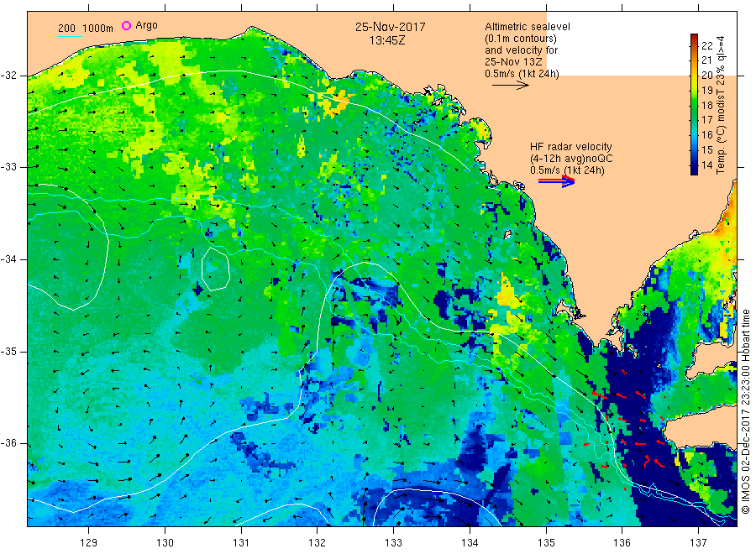
Task: Click the '18' value on temperature scale
Action: point(706,105)
